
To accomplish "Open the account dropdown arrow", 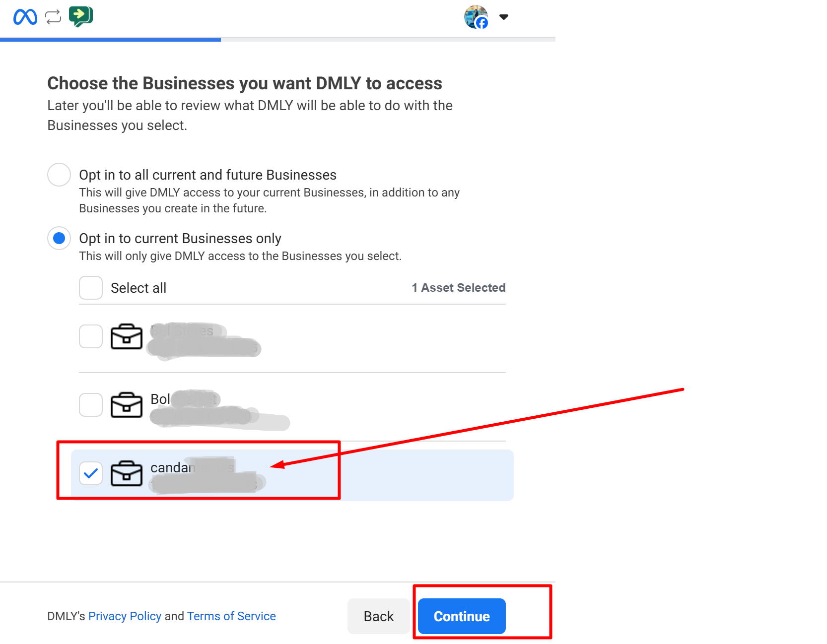I will click(x=503, y=17).
